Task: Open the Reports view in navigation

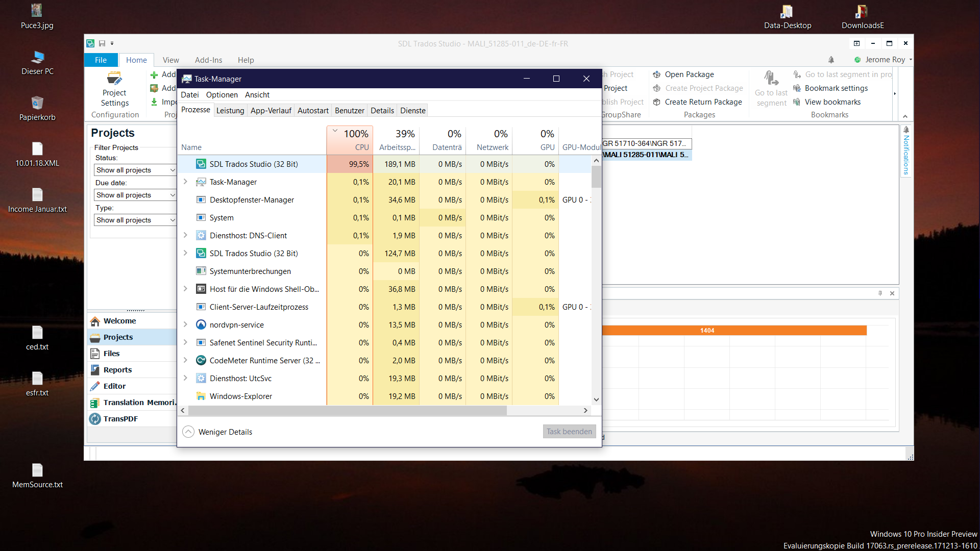Action: 132,370
